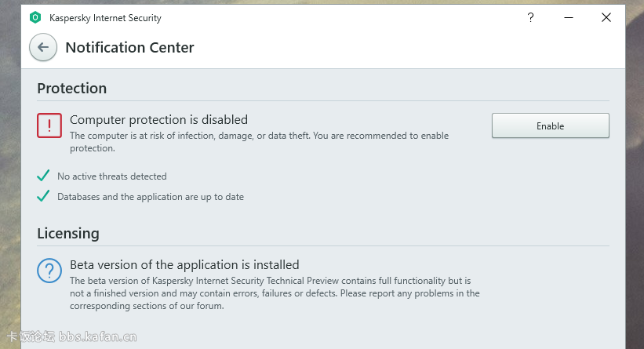Screen dimensions: 644x349
Task: Select 'Beta version of the application is installed'
Action: pos(184,265)
